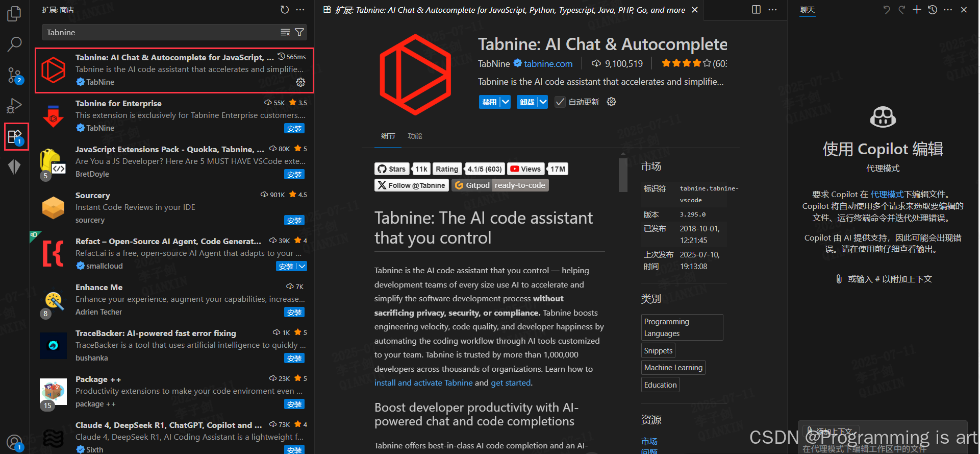Uninstall the Tabnine extension
The height and width of the screenshot is (454, 980).
[527, 102]
